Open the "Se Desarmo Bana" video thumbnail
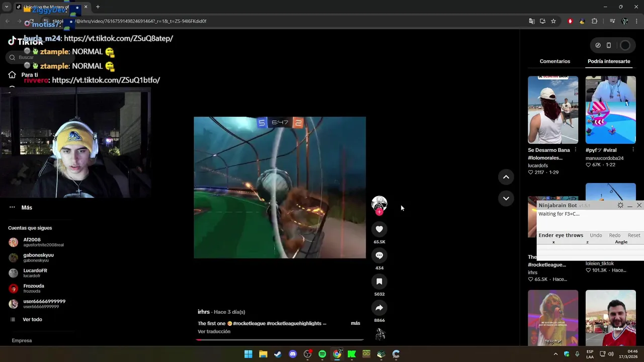The width and height of the screenshot is (644, 362). tap(553, 110)
